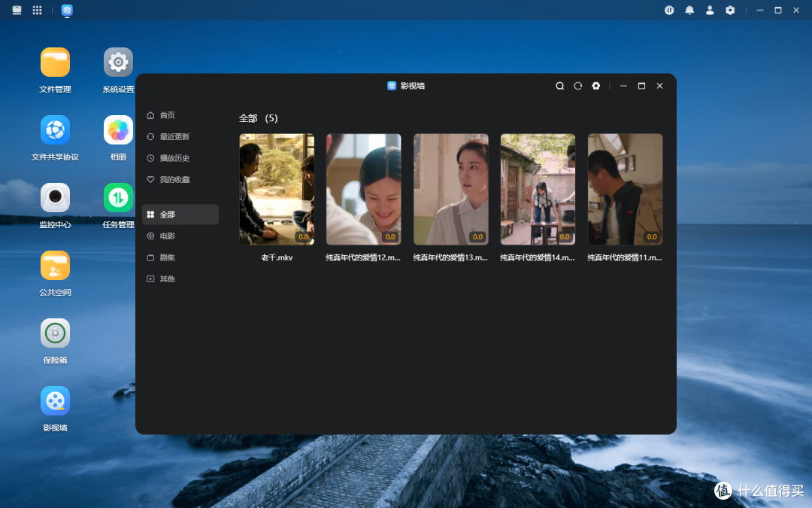The height and width of the screenshot is (508, 812).
Task: Click the refresh icon in 影视墙 window
Action: click(x=578, y=86)
